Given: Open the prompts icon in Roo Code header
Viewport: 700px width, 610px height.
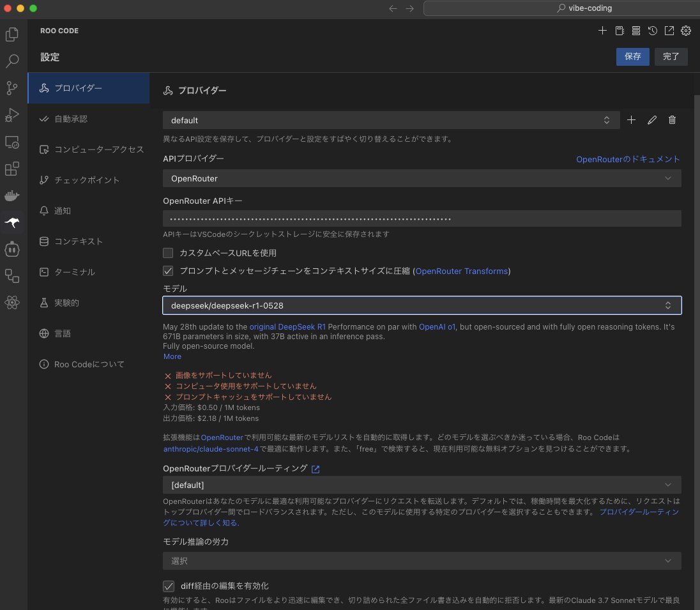Looking at the screenshot, I should [619, 31].
